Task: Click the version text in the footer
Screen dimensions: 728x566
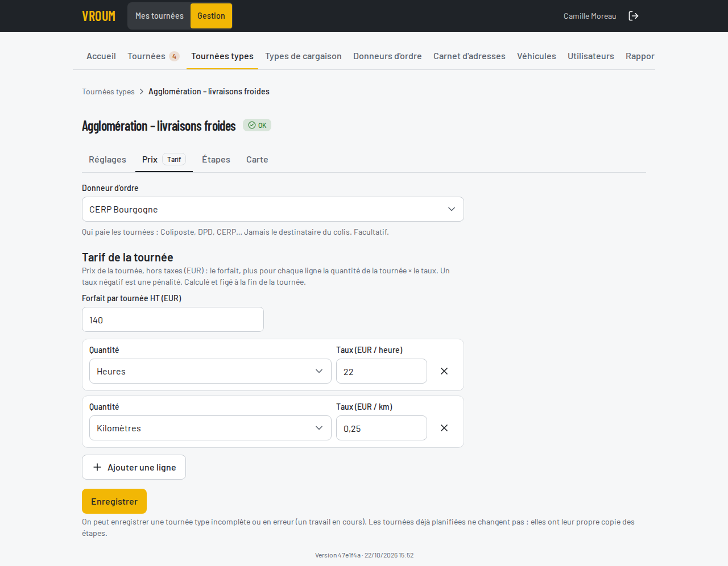Action: 364,555
